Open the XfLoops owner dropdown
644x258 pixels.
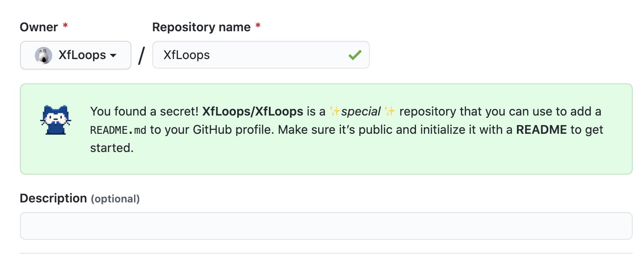pyautogui.click(x=76, y=55)
